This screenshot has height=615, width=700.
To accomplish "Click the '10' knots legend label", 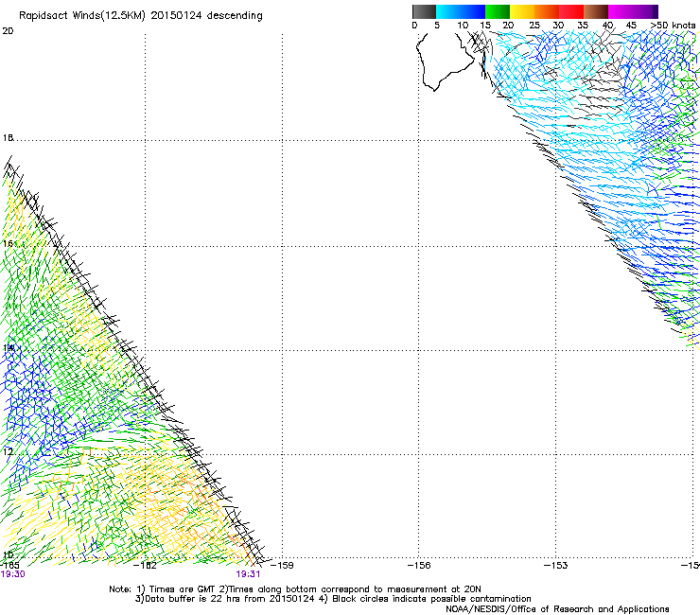I will pos(463,25).
